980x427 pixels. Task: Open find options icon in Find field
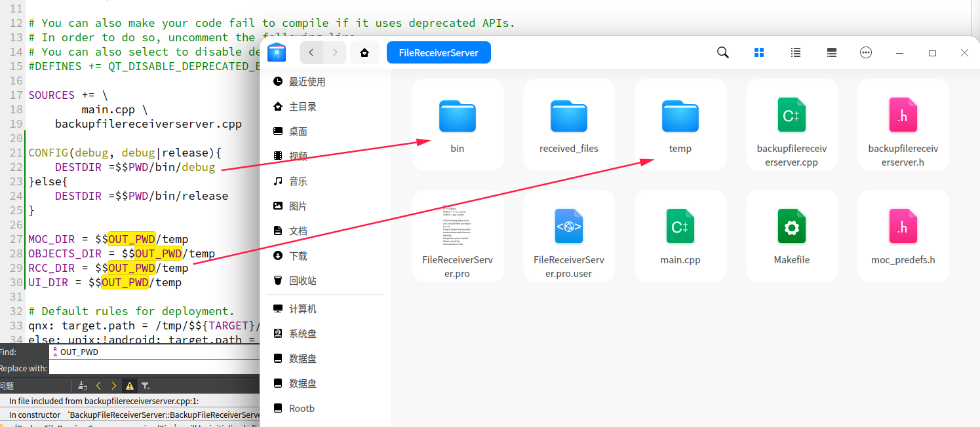54,352
